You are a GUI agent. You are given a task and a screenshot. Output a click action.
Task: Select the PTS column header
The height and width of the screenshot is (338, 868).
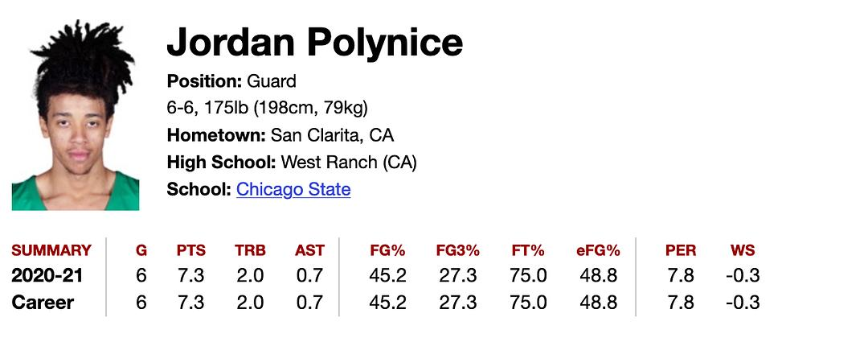click(191, 250)
